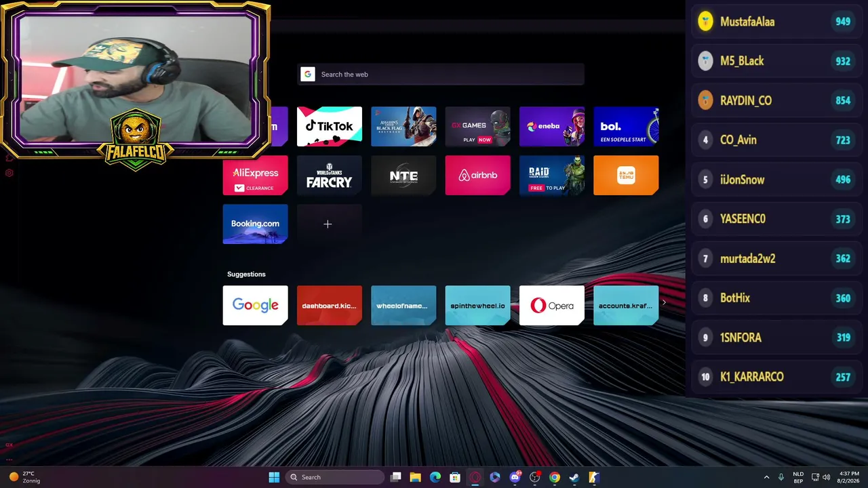
Task: Open the Google suggestion tile
Action: [255, 305]
